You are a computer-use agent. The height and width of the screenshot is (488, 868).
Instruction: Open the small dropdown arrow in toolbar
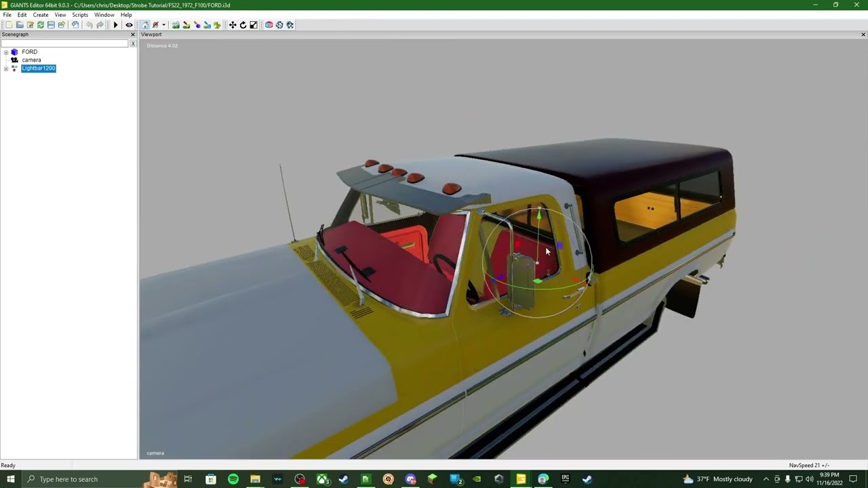tap(163, 25)
